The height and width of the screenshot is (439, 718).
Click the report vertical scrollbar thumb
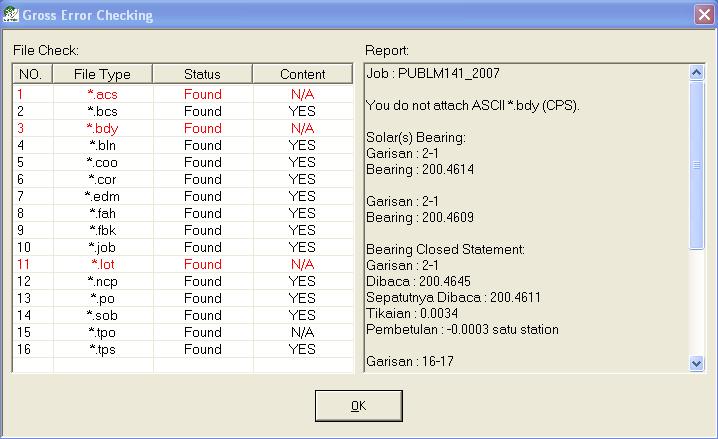696,166
